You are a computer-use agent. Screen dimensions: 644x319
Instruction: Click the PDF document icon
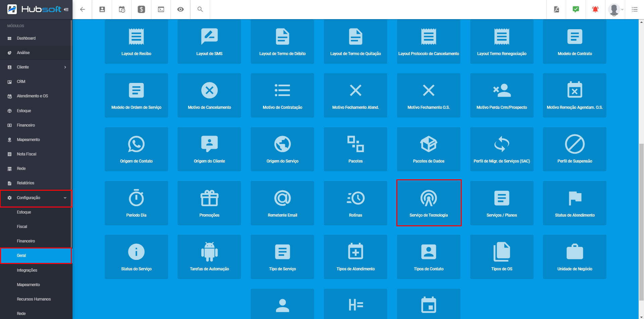click(556, 9)
